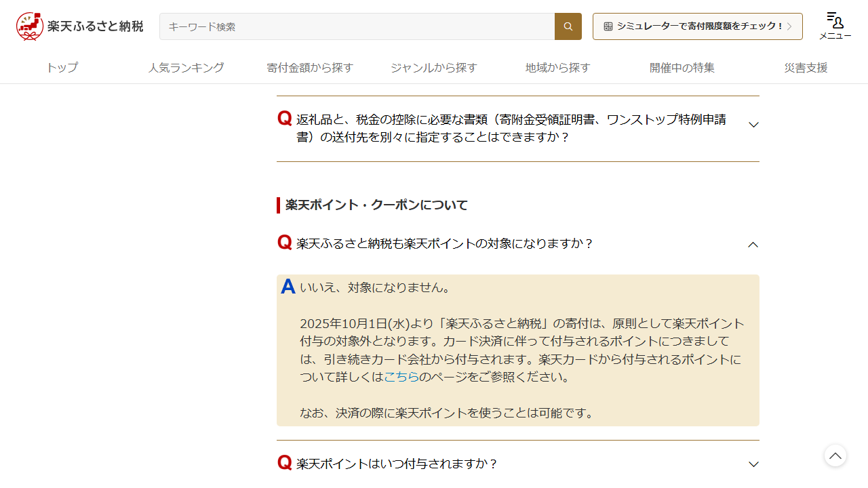
Task: Click the line なお、決済の際に楽天ポイントを使うことは可能です。
Action: click(x=448, y=413)
